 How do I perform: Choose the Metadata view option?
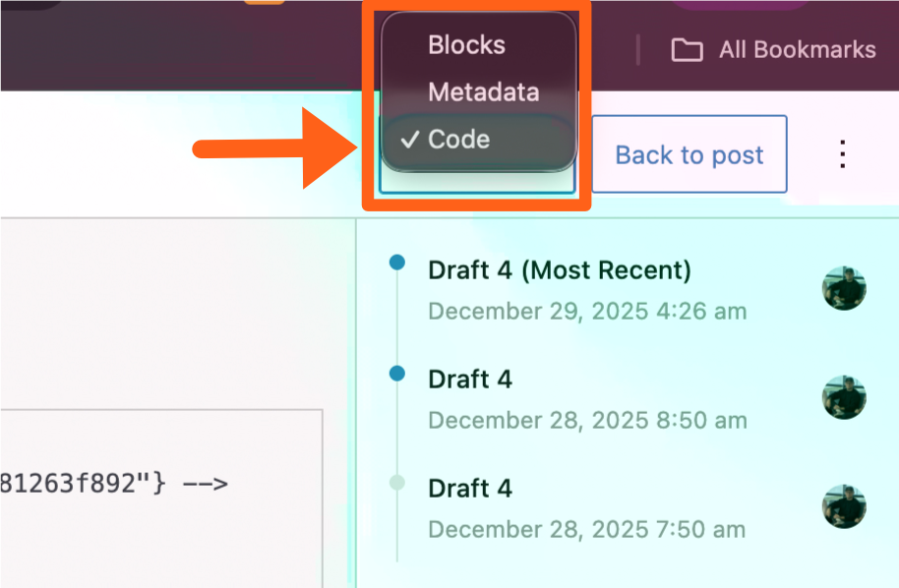tap(483, 92)
